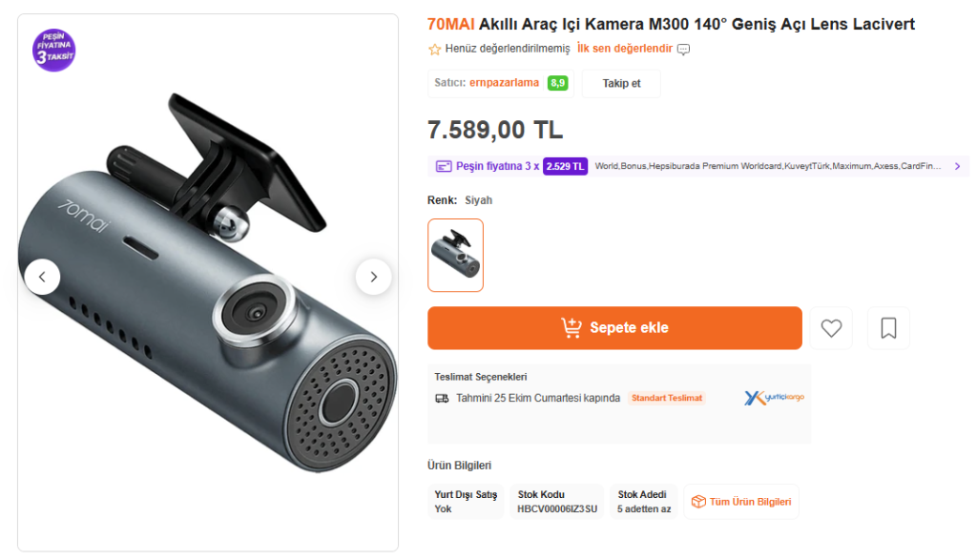Image resolution: width=977 pixels, height=560 pixels.
Task: Click the star rating icon
Action: 435,50
